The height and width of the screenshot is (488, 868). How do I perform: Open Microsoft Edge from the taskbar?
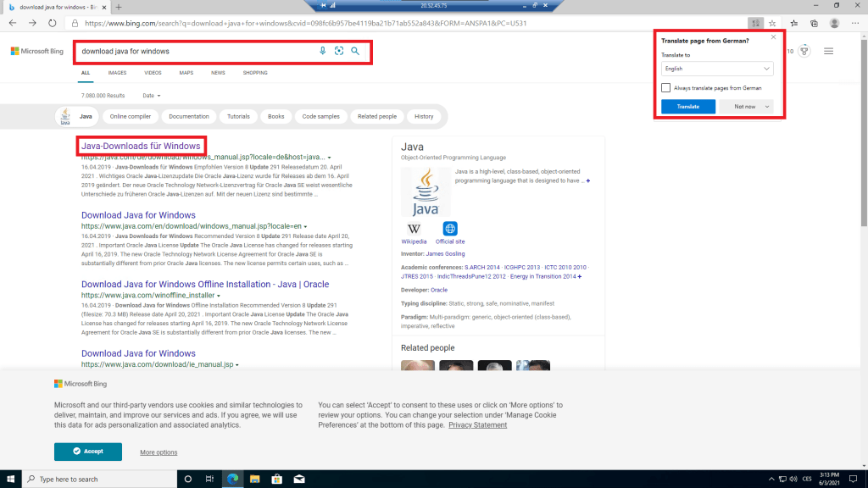coord(231,479)
